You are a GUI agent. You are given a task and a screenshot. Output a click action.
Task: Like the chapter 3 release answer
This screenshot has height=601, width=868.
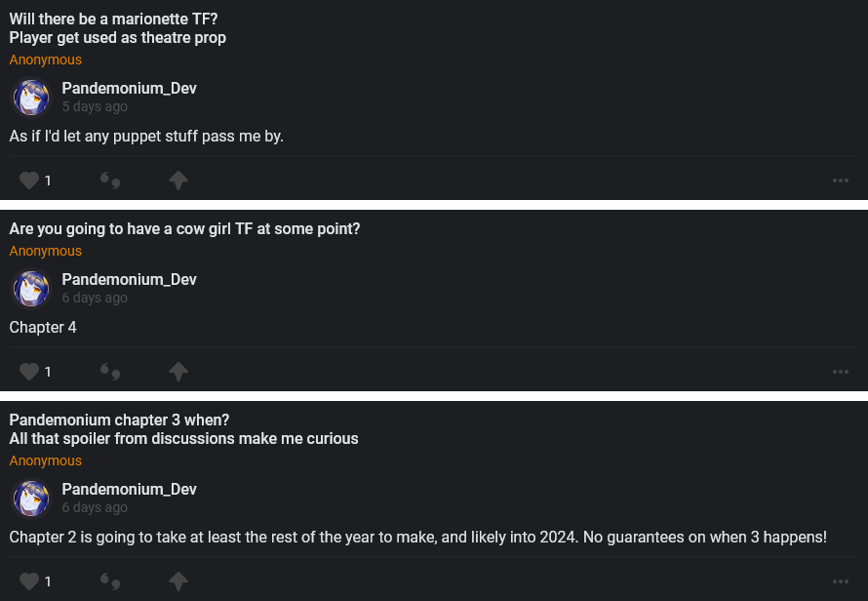click(x=29, y=581)
